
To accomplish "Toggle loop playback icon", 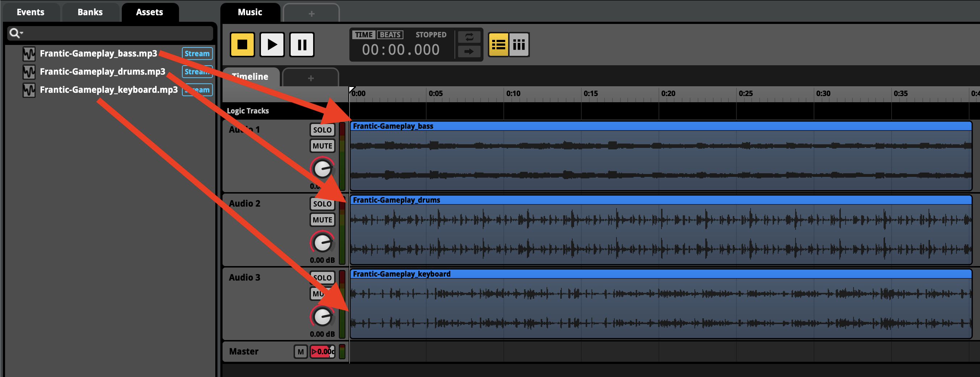I will [x=469, y=37].
